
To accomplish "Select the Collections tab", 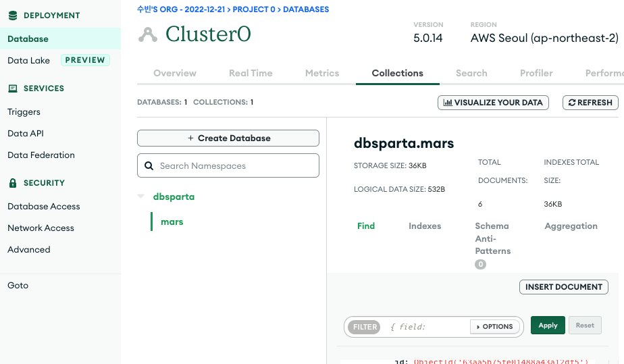I will point(398,73).
